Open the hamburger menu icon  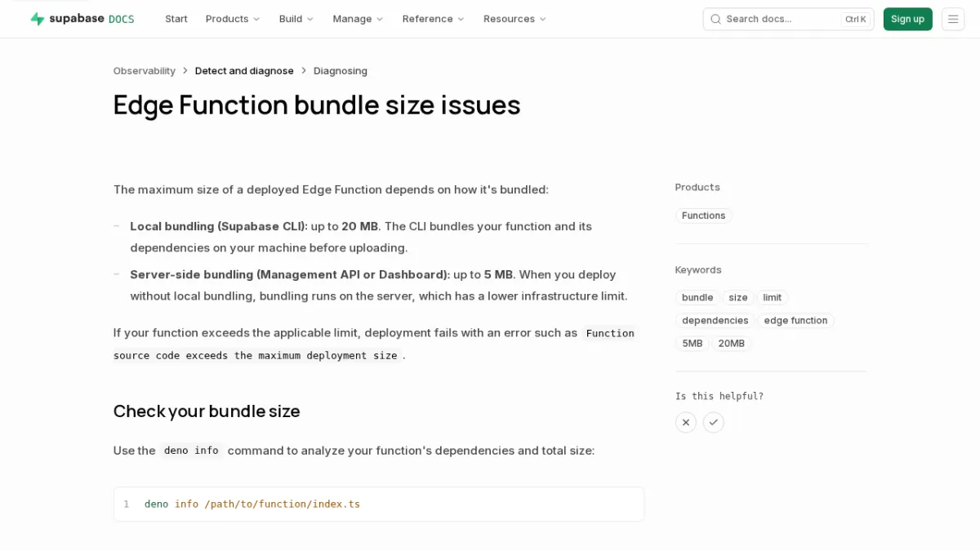953,19
